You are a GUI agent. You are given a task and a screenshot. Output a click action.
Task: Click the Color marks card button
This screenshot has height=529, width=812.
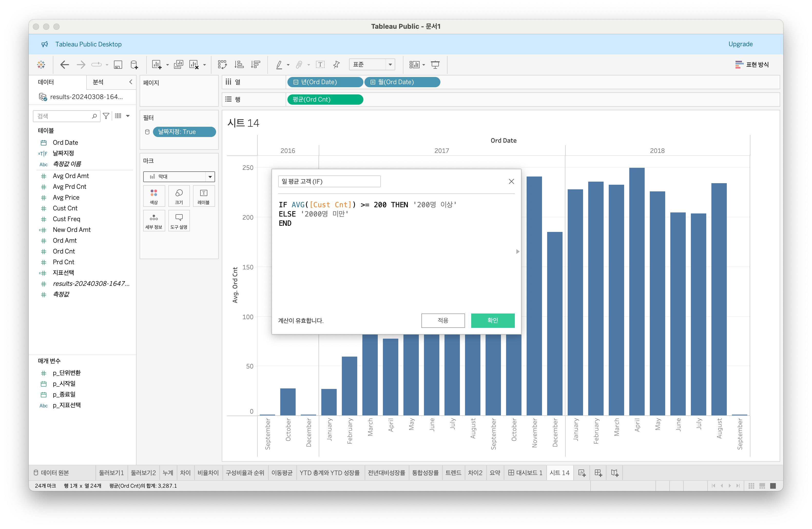tap(154, 196)
